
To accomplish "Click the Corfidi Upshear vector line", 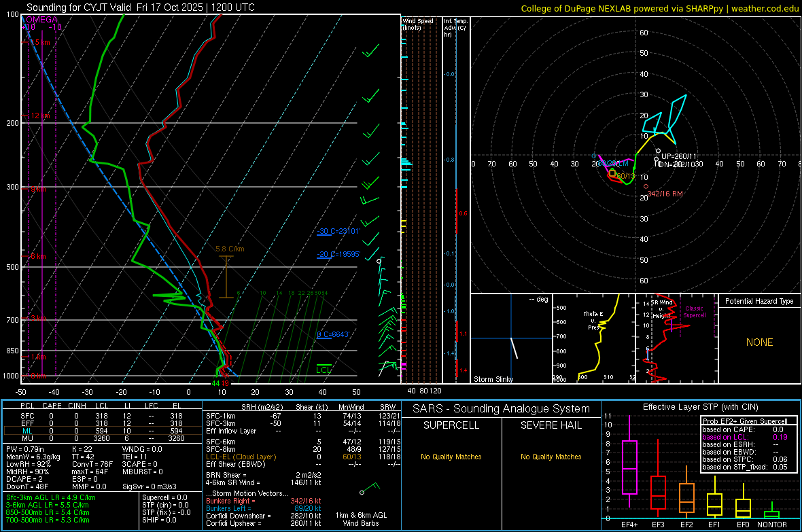I will pos(264,523).
